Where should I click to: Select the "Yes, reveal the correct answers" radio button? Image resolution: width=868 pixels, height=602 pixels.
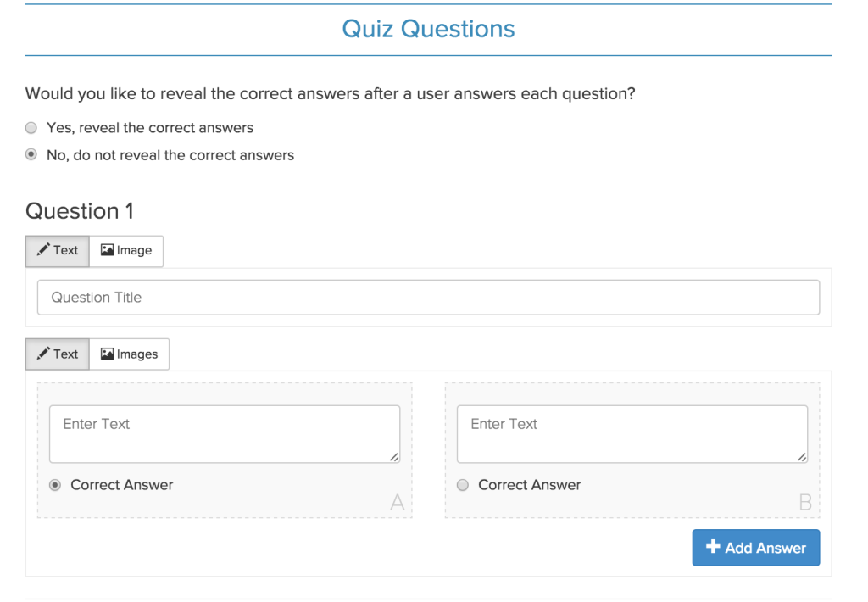tap(31, 128)
